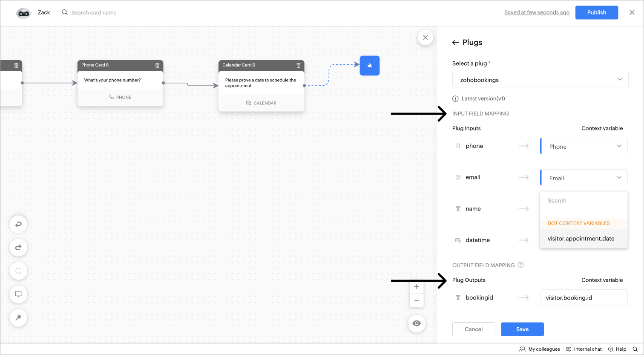Open the zohobookings plug dropdown
This screenshot has width=644, height=355.
tap(540, 80)
